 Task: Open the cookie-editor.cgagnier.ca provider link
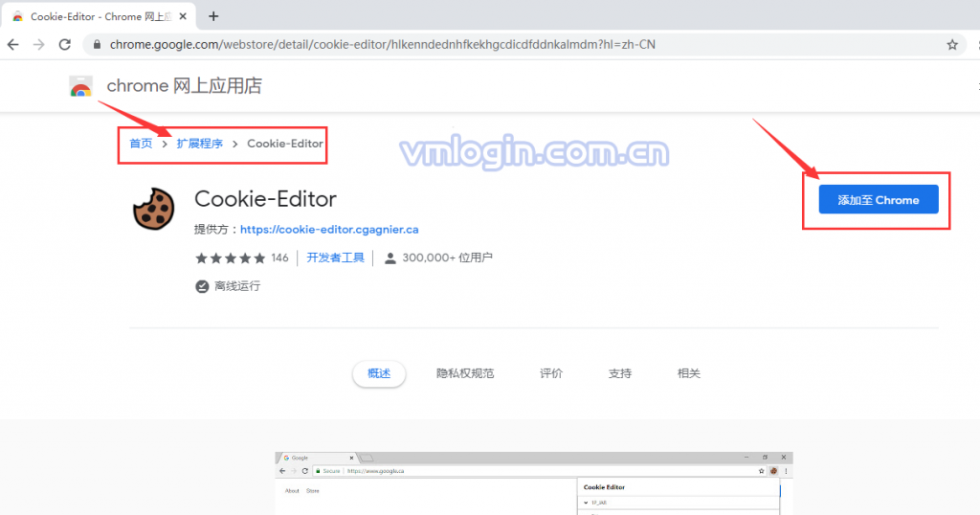[x=329, y=230]
